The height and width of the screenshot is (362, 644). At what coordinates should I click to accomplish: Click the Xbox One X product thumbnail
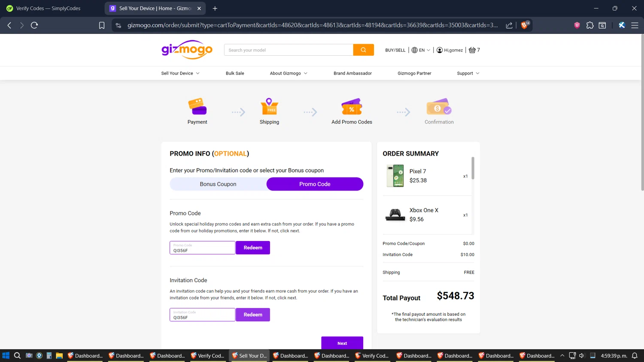click(x=395, y=214)
